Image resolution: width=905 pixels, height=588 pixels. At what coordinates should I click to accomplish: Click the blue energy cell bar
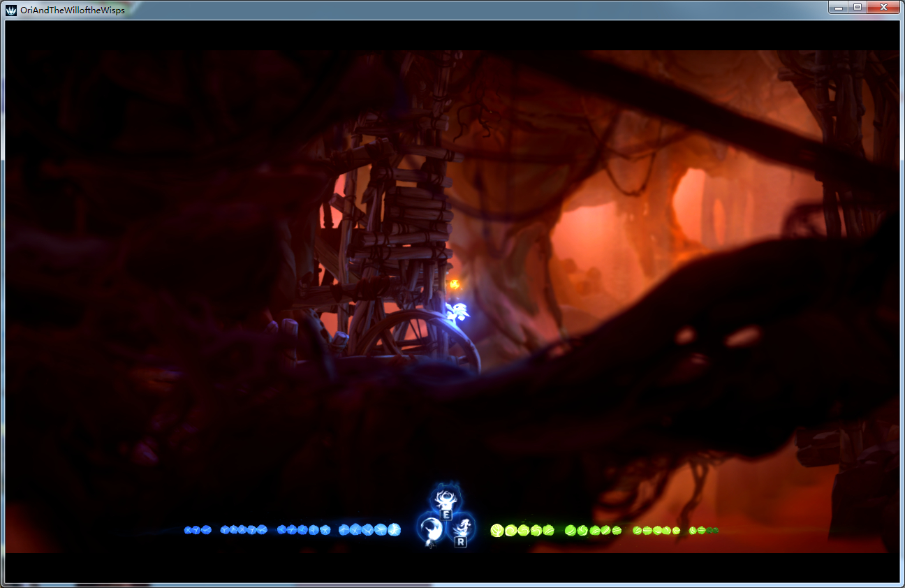pyautogui.click(x=292, y=530)
